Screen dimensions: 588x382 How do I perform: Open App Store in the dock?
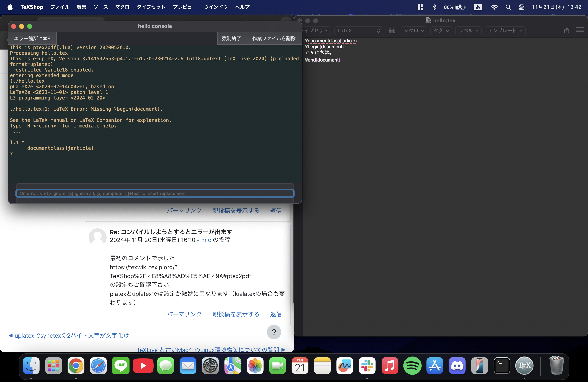(435, 365)
